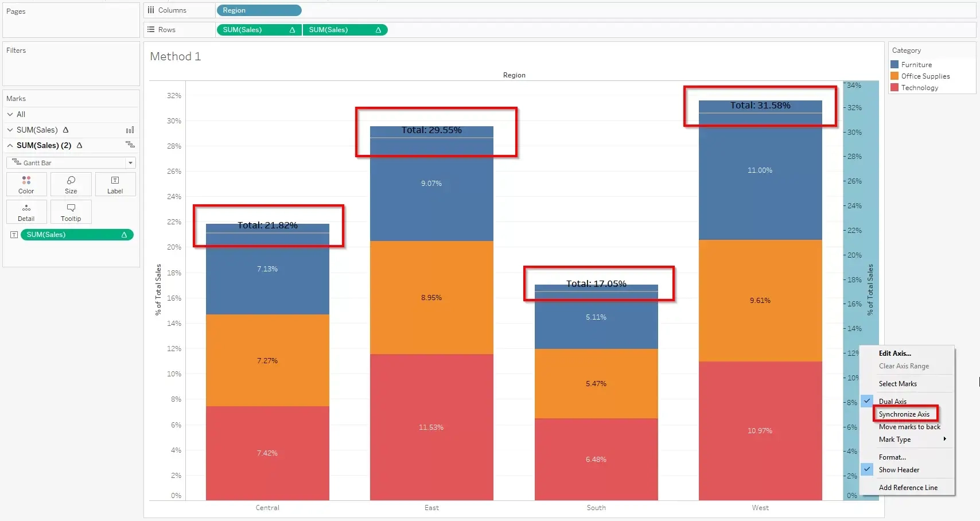Choose Edit Axis from the context menu
The height and width of the screenshot is (521, 980).
(x=895, y=353)
